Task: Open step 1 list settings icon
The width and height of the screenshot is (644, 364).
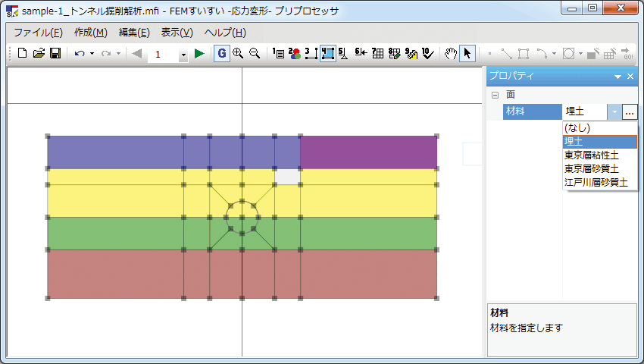Action: tap(278, 54)
